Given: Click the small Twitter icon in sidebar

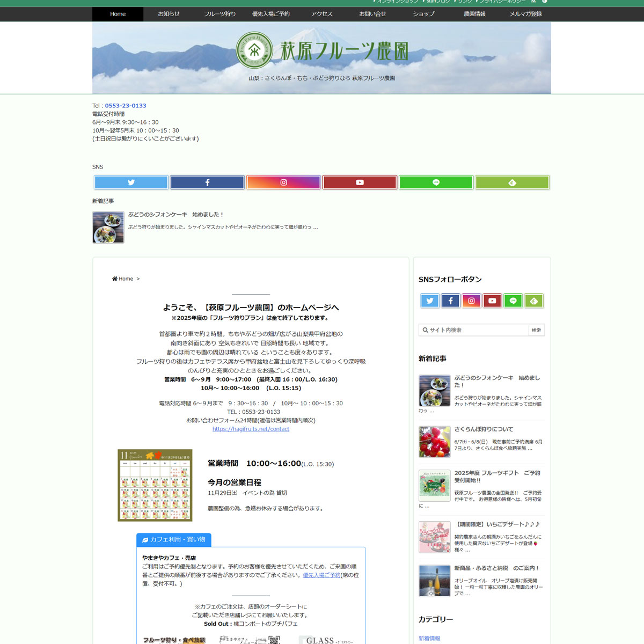Looking at the screenshot, I should 430,301.
